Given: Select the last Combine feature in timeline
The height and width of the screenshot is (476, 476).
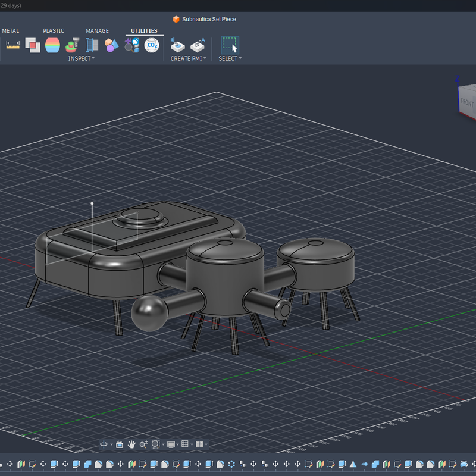Looking at the screenshot, I should pyautogui.click(x=375, y=464).
